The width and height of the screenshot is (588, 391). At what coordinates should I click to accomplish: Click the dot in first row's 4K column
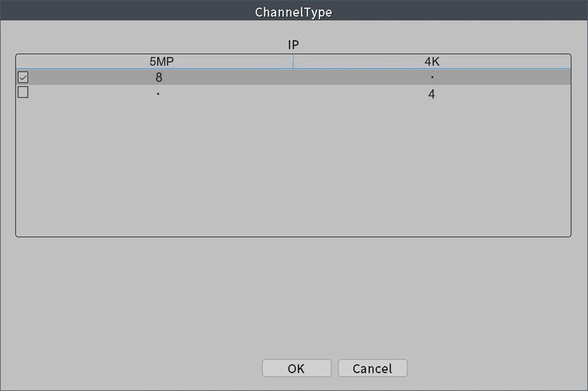click(431, 78)
